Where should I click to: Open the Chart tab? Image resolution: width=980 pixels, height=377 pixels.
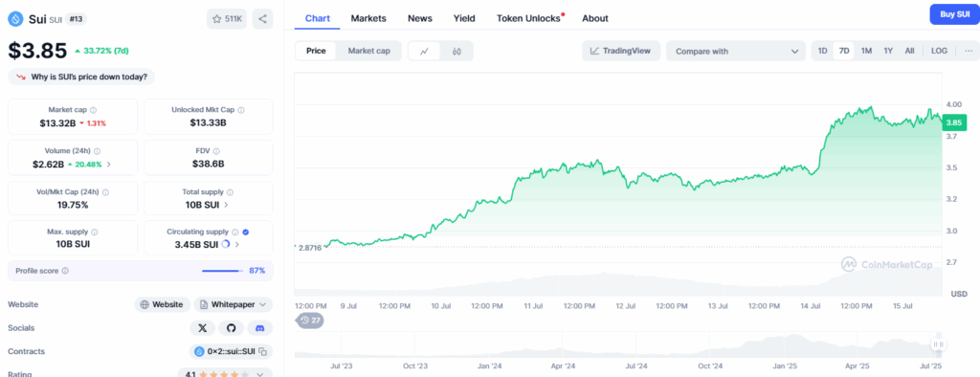coord(318,18)
